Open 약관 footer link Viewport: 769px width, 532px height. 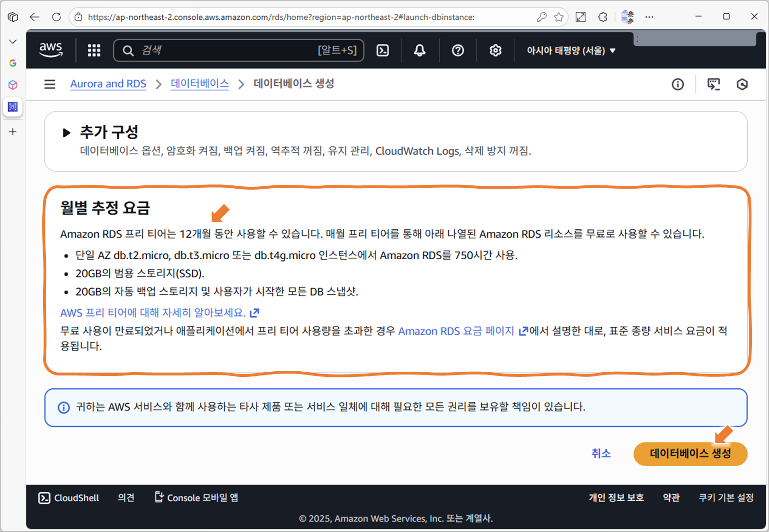point(671,497)
